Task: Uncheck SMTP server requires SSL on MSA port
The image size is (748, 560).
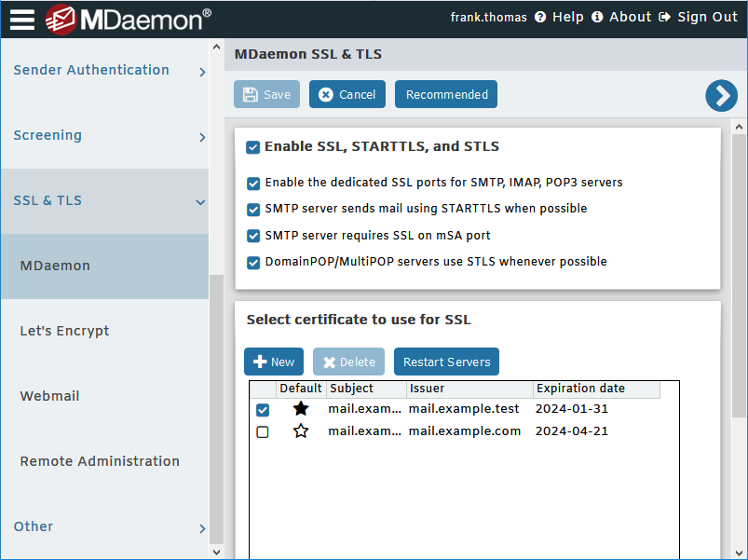Action: [x=253, y=237]
